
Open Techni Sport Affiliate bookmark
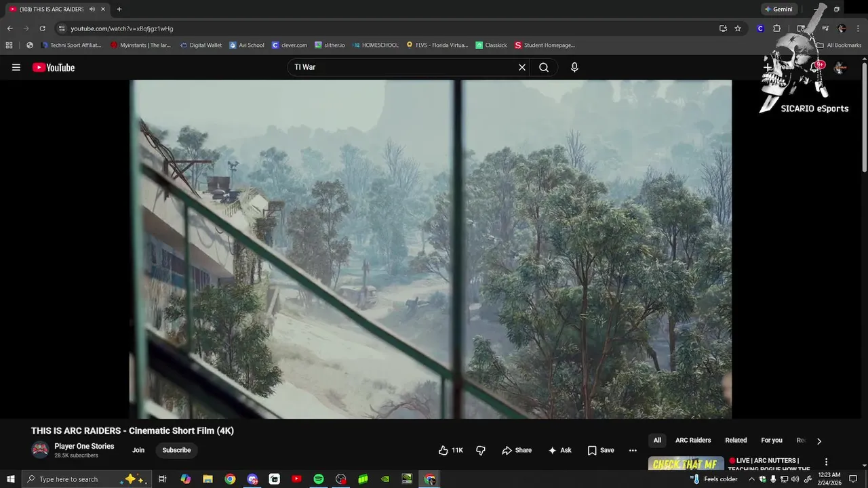coord(71,45)
